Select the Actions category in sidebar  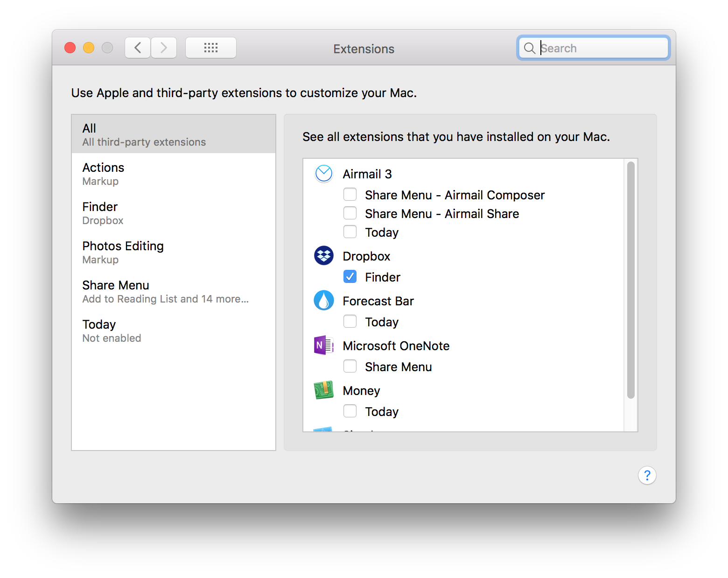pyautogui.click(x=174, y=174)
